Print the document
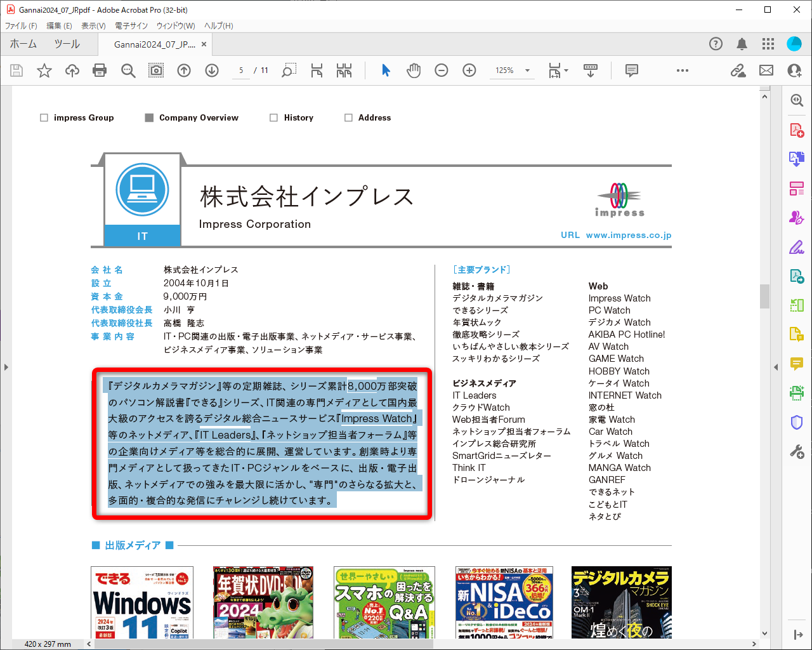Image resolution: width=812 pixels, height=650 pixels. point(100,70)
